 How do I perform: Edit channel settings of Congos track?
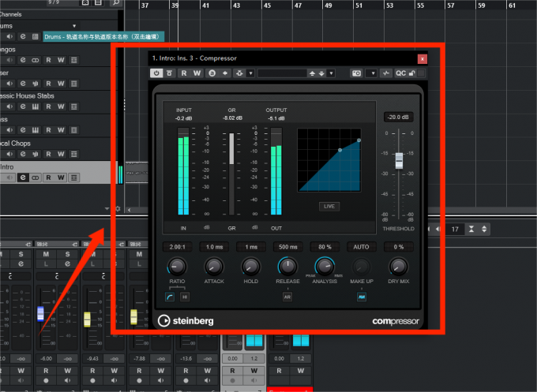(23, 60)
